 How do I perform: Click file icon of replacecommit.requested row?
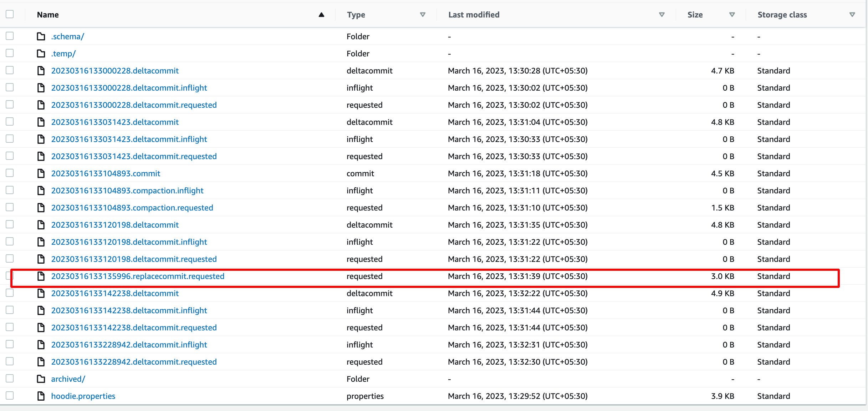tap(41, 276)
